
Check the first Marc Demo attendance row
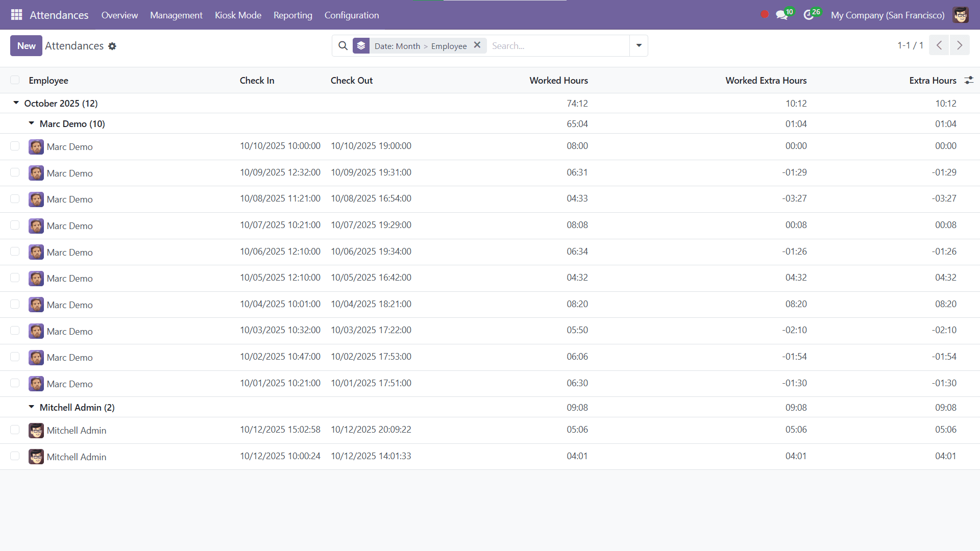(x=15, y=146)
